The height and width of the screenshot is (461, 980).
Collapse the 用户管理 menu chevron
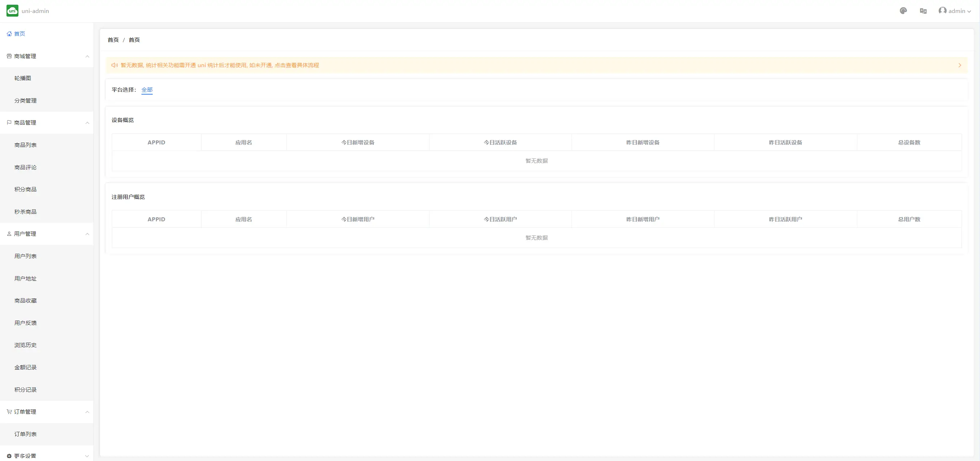87,234
